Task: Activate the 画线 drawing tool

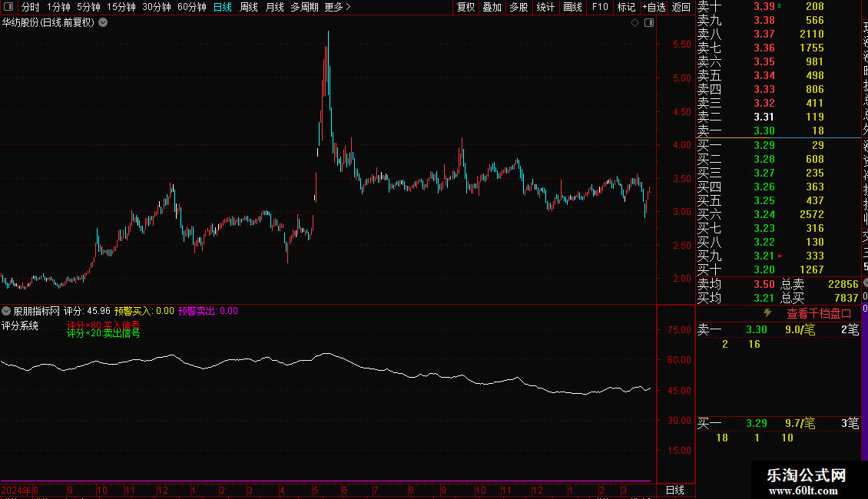Action: pyautogui.click(x=572, y=7)
